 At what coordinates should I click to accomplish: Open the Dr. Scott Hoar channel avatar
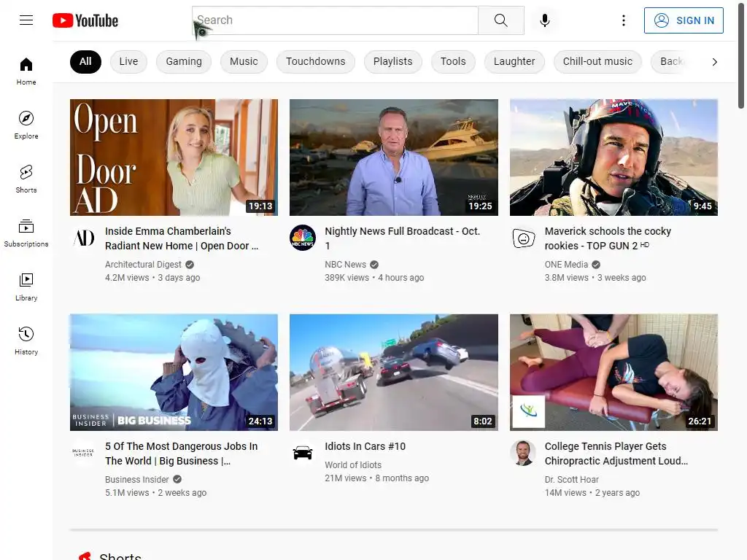click(x=523, y=453)
